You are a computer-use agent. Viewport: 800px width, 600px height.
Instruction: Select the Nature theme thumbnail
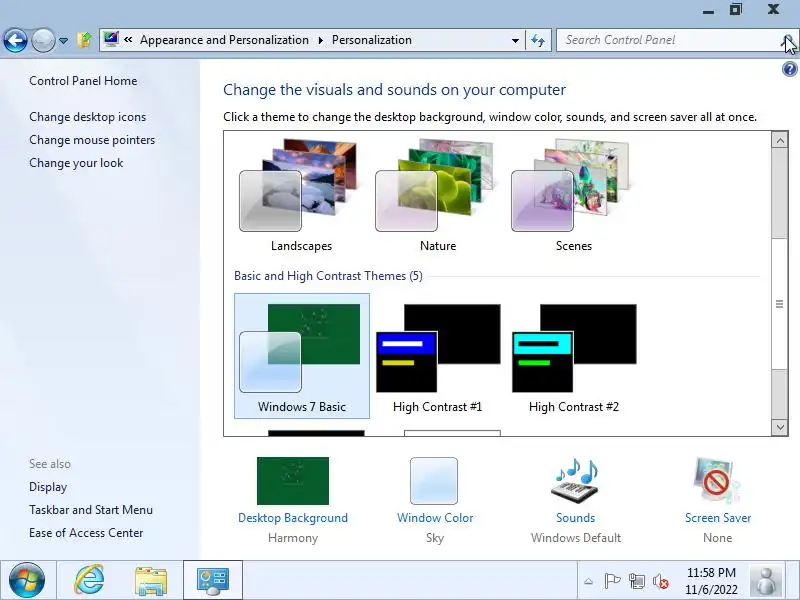click(438, 195)
